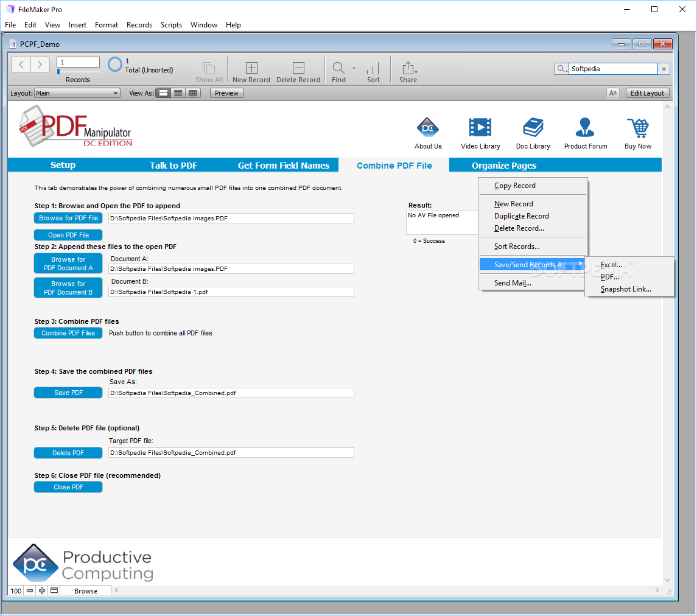Switch to Get Form Field Names tab
This screenshot has height=616, width=697.
(x=284, y=166)
